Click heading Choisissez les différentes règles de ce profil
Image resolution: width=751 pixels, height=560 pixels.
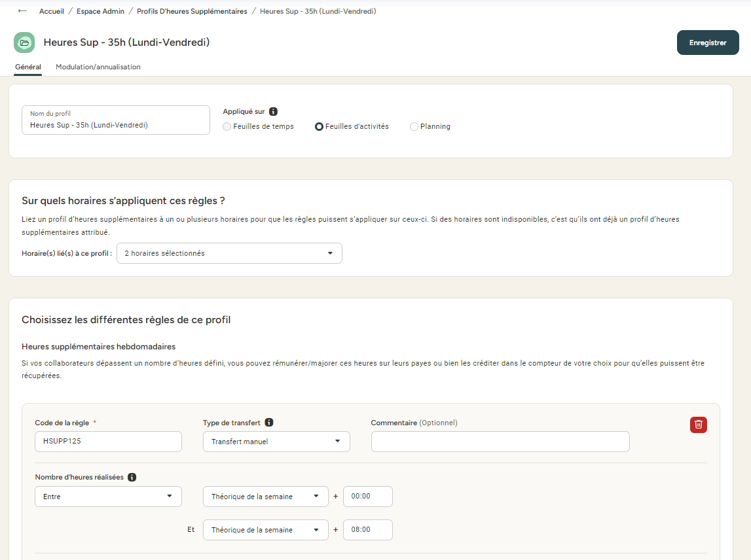coord(126,320)
